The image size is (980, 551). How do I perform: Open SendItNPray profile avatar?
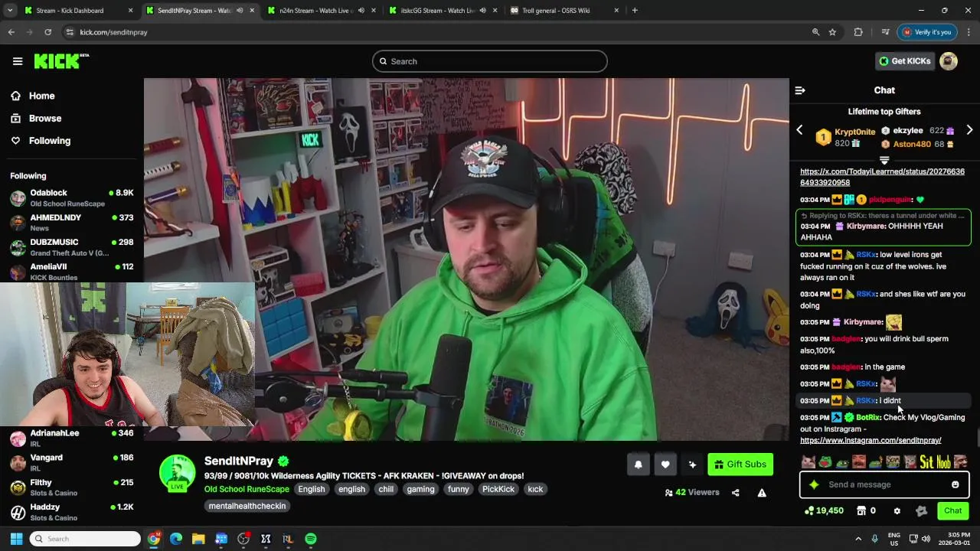(177, 472)
